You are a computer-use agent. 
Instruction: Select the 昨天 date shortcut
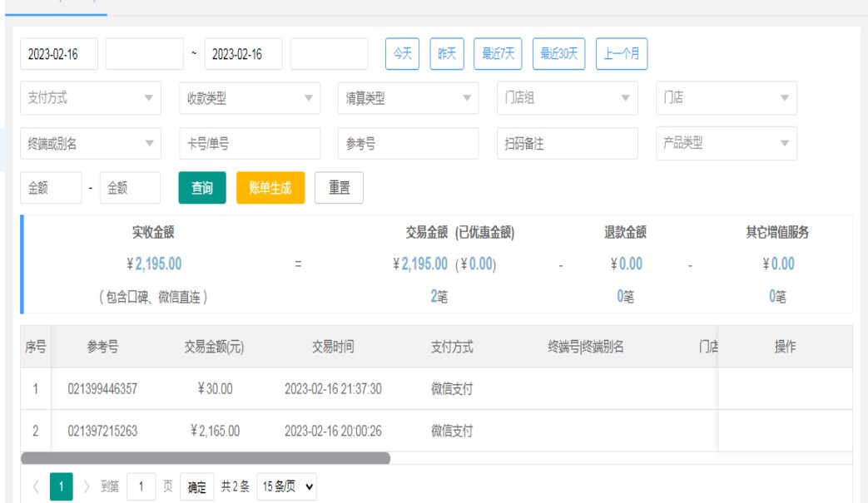click(x=447, y=54)
